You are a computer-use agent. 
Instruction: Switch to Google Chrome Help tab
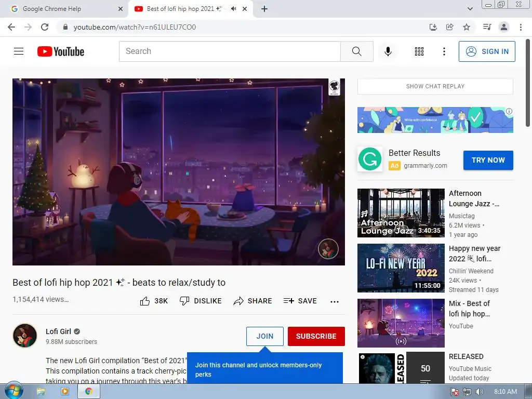click(64, 9)
